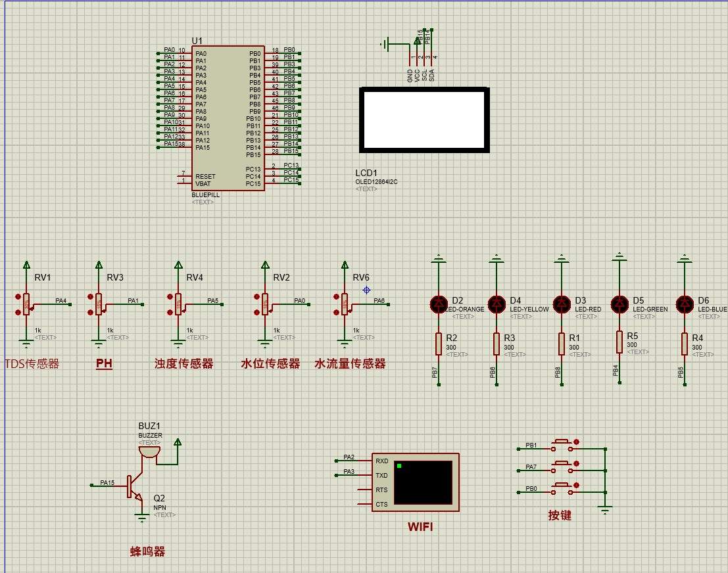Click the "OLED12864I2C" part name text
The width and height of the screenshot is (728, 573).
coord(377,182)
